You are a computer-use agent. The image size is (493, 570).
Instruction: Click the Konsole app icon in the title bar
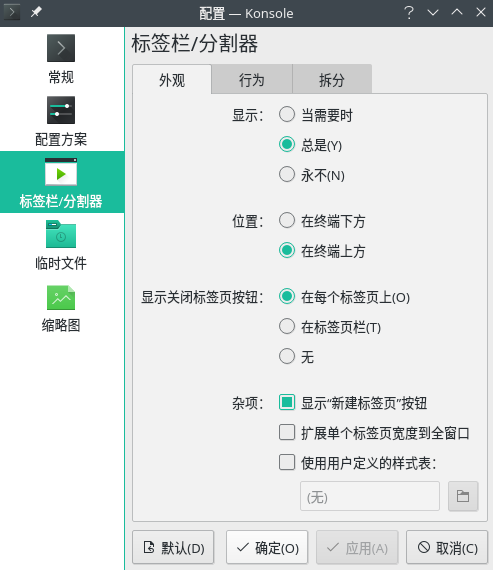pos(12,13)
